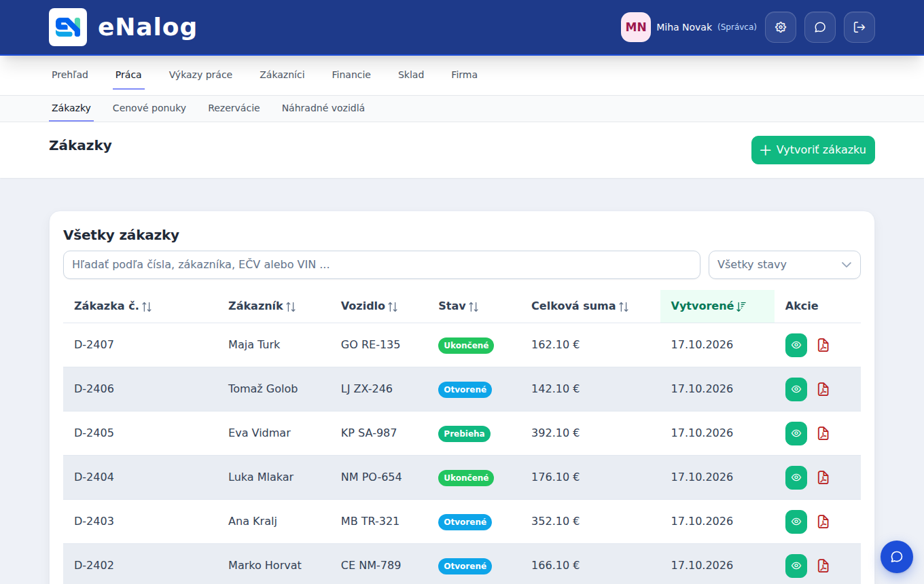Open Výkazy práce menu
This screenshot has width=924, height=584.
[x=200, y=75]
